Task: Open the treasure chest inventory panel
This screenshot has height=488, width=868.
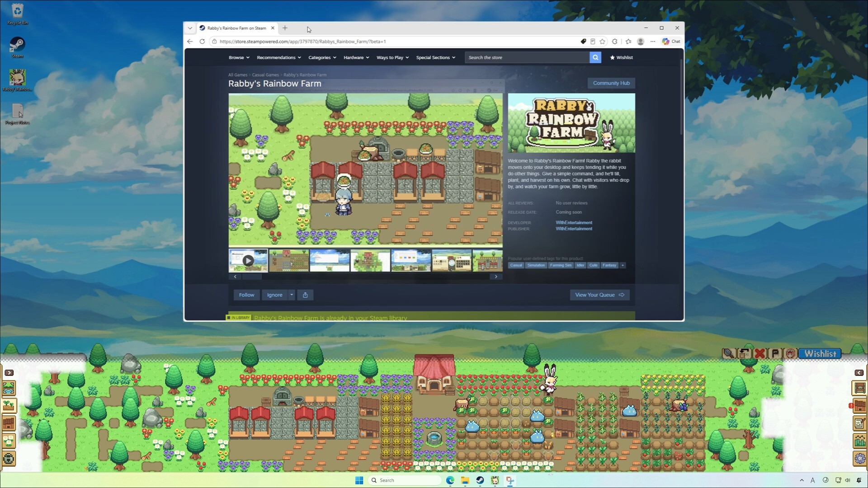Action: pos(859,388)
